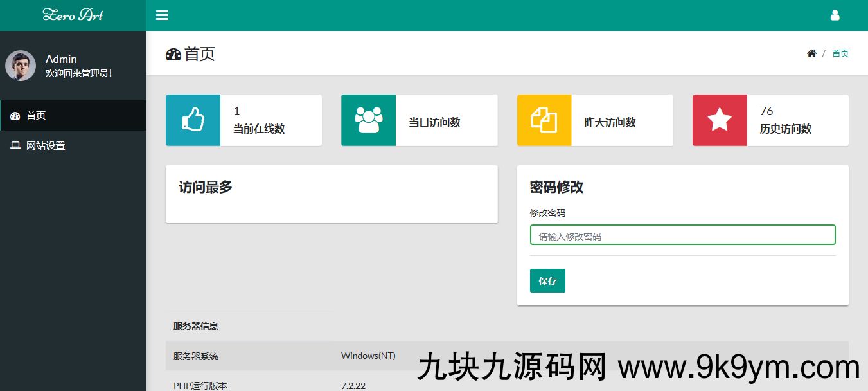Open the 首页 breadcrumb link
The width and height of the screenshot is (868, 391).
coord(840,53)
